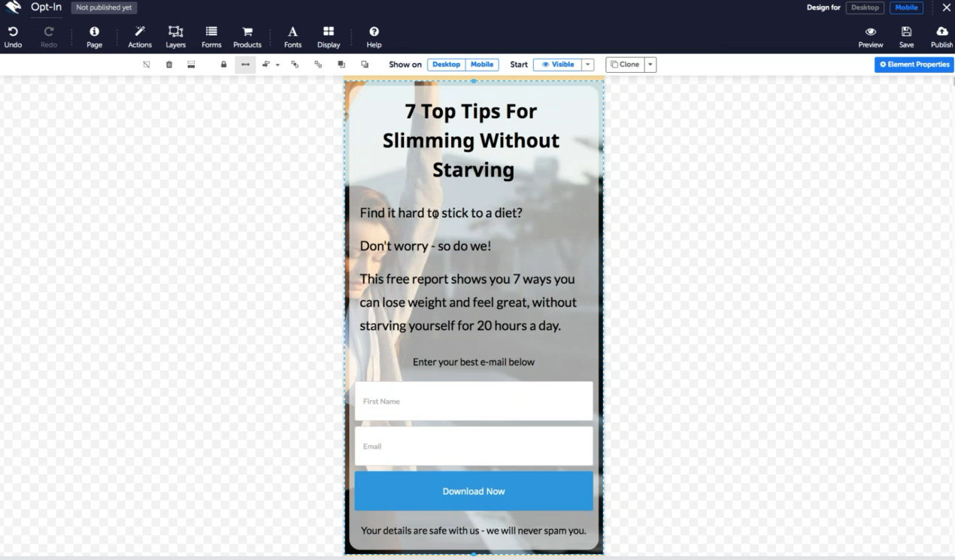The width and height of the screenshot is (955, 560).
Task: Click the Element Properties button
Action: (x=914, y=65)
